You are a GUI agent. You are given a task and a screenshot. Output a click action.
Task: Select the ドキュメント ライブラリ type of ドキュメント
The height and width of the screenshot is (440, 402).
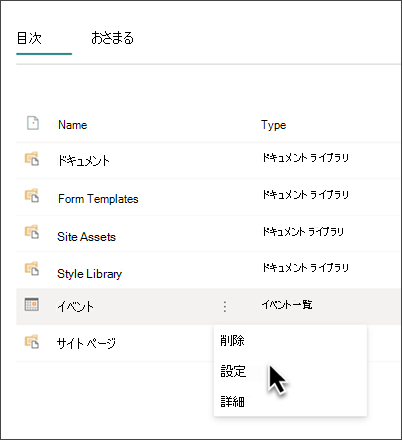point(305,157)
